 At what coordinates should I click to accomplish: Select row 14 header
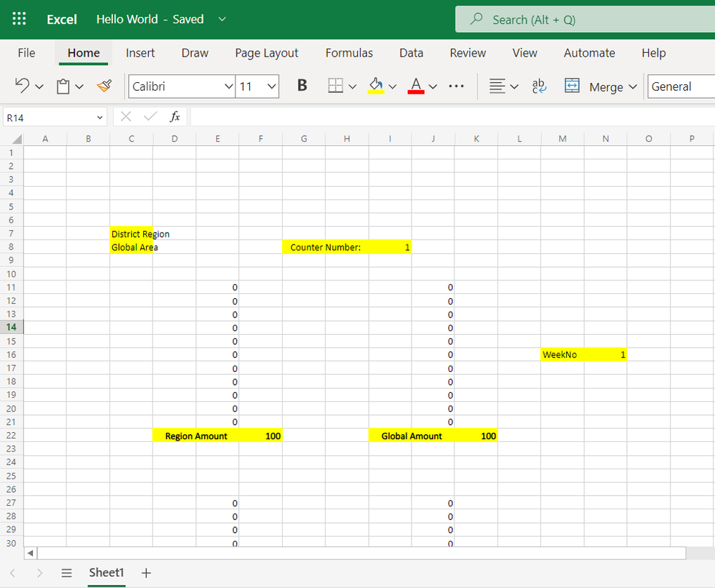11,328
